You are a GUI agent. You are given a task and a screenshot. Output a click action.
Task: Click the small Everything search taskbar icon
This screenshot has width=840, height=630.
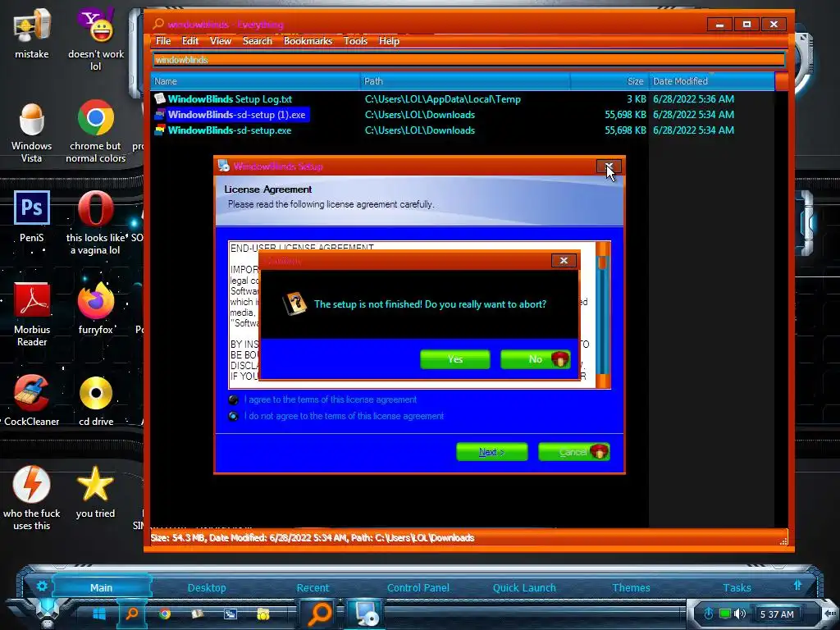(132, 614)
